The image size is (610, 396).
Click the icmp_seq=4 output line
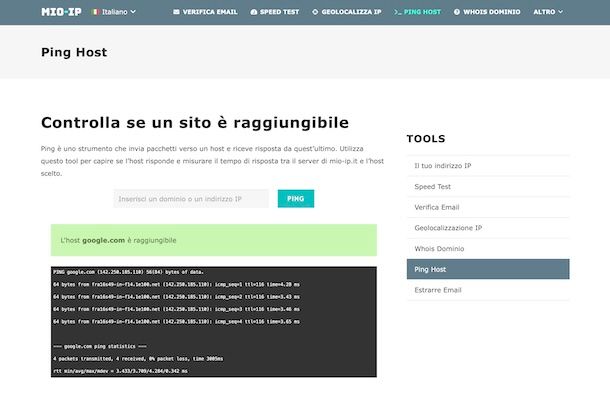(x=176, y=322)
